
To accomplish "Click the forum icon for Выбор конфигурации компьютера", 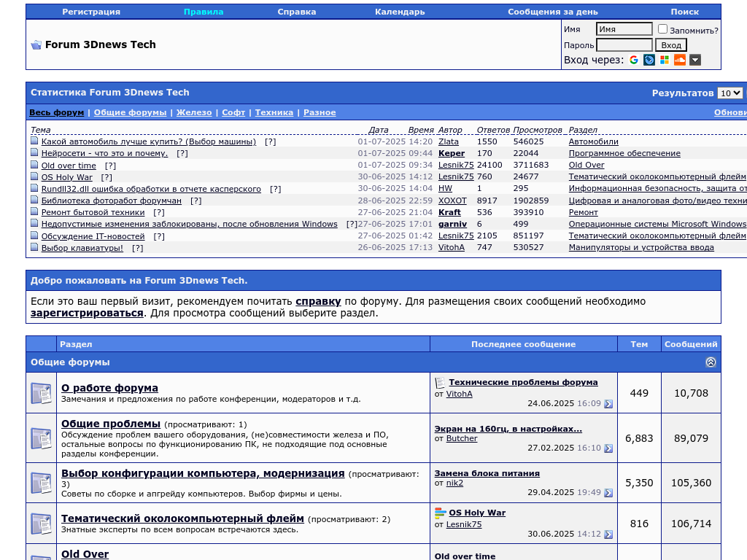I will click(x=41, y=483).
